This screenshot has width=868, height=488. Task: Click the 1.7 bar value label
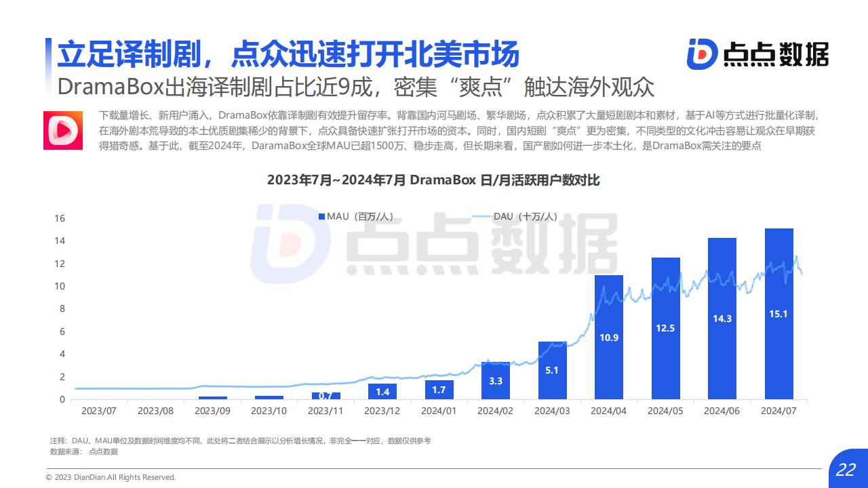[439, 390]
